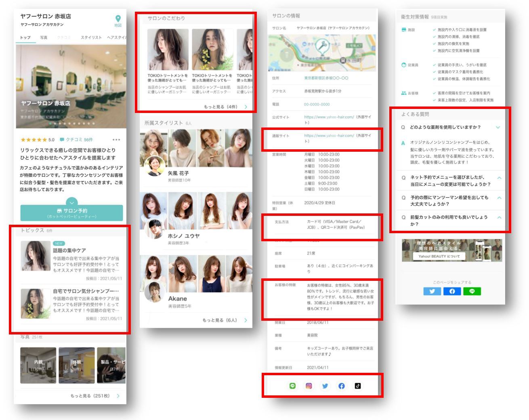Open the 地図 map pin icon
Screen dimensions: 529x420
tap(118, 21)
